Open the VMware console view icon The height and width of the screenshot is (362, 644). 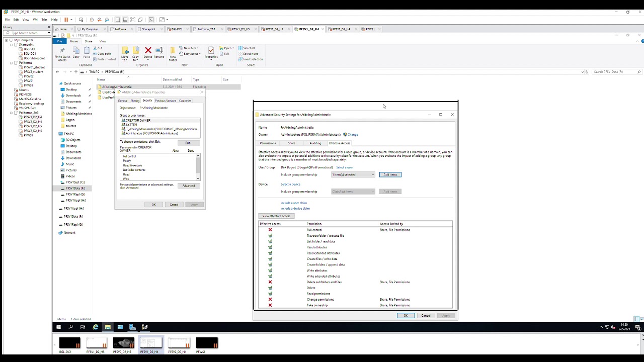coord(151,20)
